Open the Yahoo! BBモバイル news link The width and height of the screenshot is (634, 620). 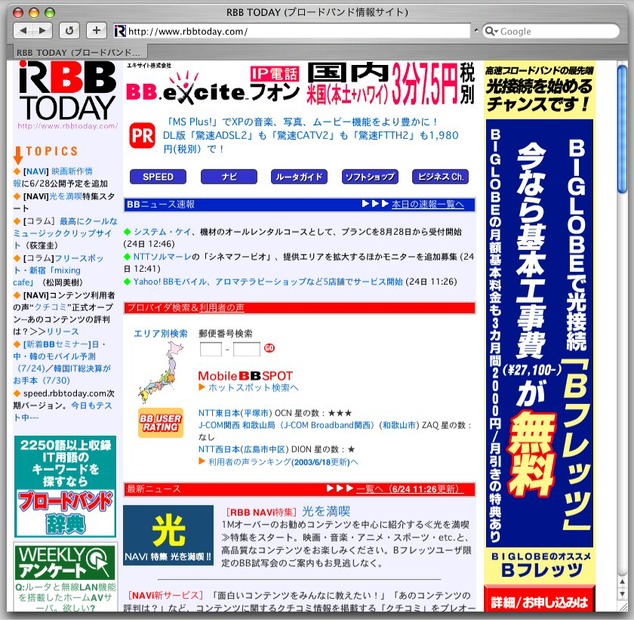[x=268, y=281]
